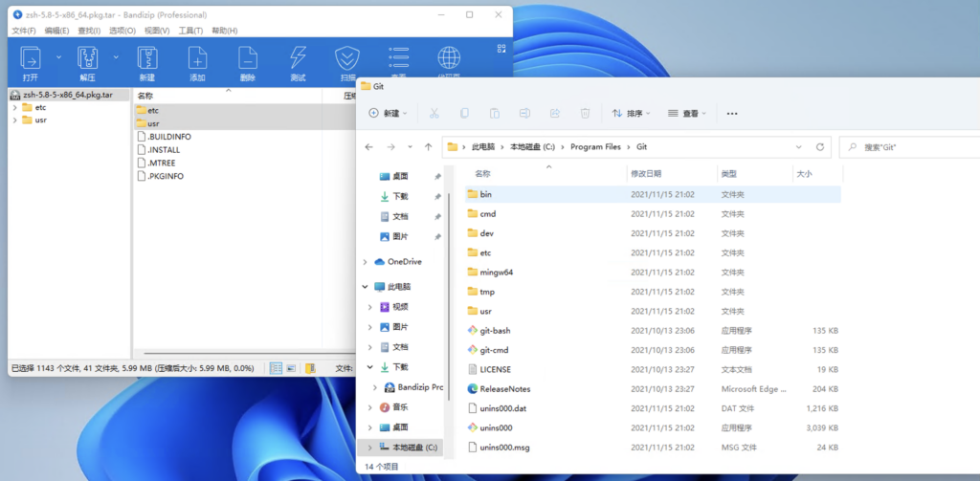Expand the 视频 node under 此电脑
The height and width of the screenshot is (481, 980).
370,307
